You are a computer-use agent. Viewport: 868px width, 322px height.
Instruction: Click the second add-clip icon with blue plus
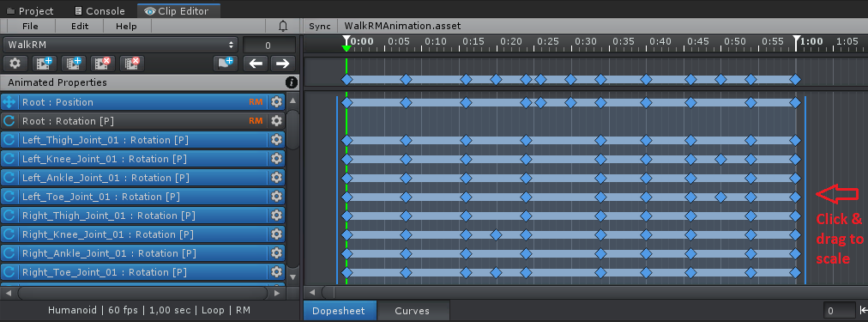[74, 64]
